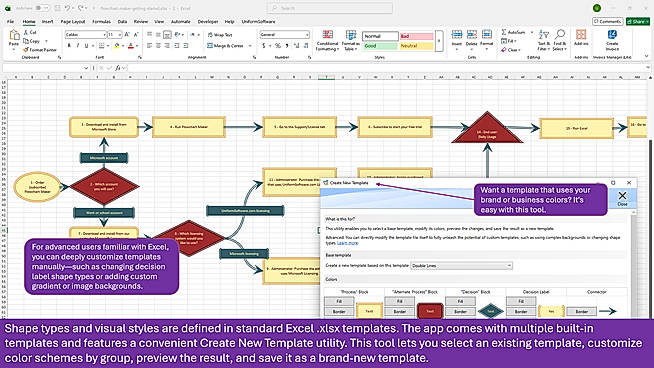Click the Comments button

tap(608, 21)
